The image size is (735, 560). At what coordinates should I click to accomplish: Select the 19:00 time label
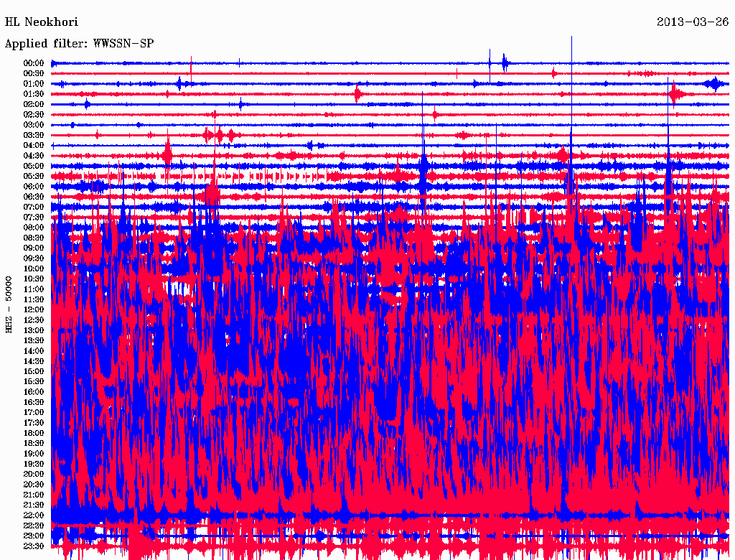pyautogui.click(x=34, y=454)
